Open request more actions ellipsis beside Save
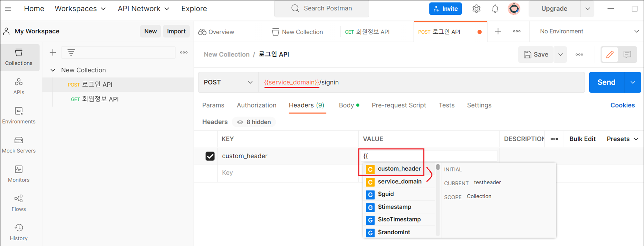The width and height of the screenshot is (644, 246). pos(579,54)
